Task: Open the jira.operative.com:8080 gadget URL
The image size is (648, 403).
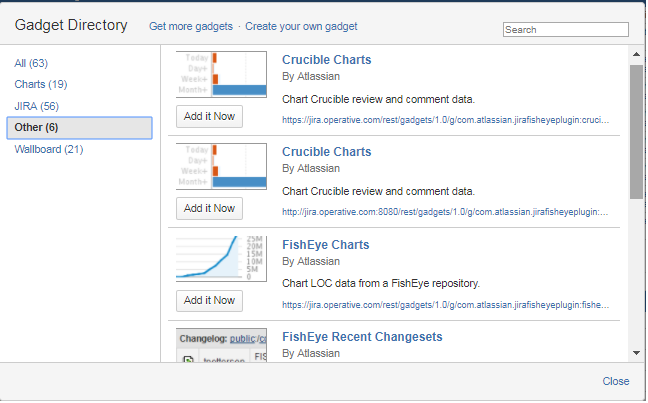Action: tap(445, 212)
